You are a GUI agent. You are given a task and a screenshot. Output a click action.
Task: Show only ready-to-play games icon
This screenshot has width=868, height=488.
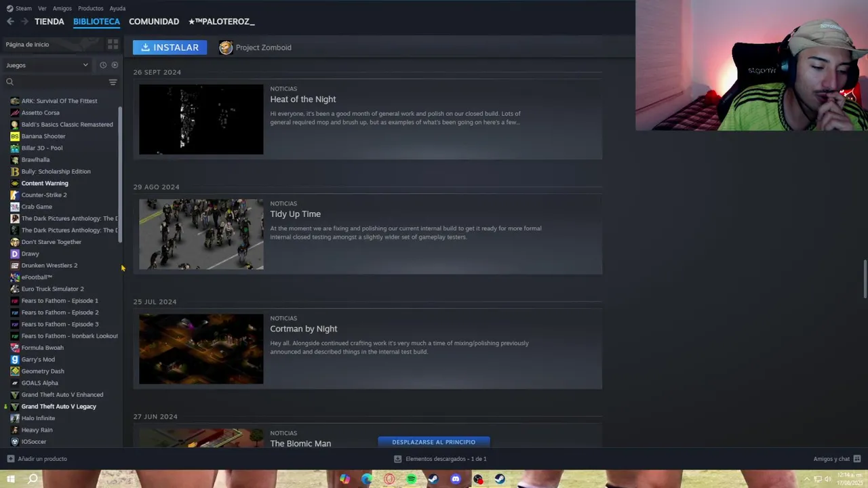tap(115, 65)
